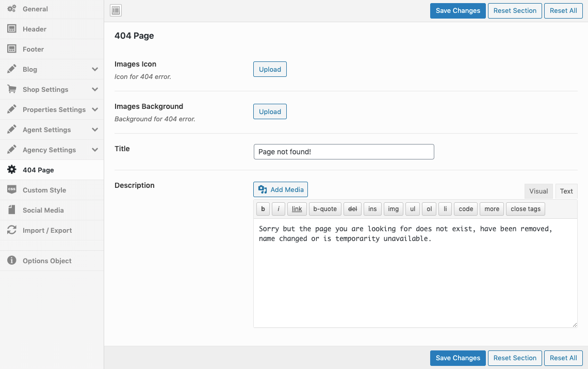Expand the Properties Settings chevron
588x369 pixels.
(95, 109)
